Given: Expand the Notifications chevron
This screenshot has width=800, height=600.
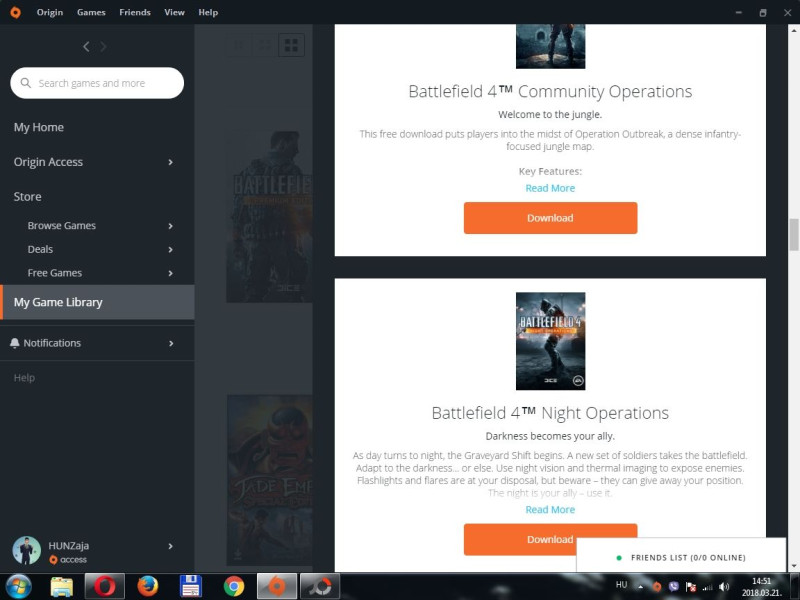Looking at the screenshot, I should coord(171,343).
